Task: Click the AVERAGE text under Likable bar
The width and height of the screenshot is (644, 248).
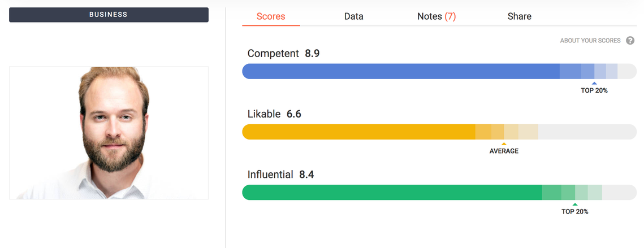Action: tap(504, 151)
